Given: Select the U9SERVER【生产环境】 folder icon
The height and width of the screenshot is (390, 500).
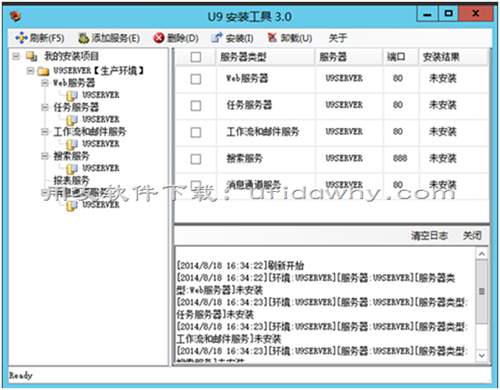Looking at the screenshot, I should [x=43, y=71].
